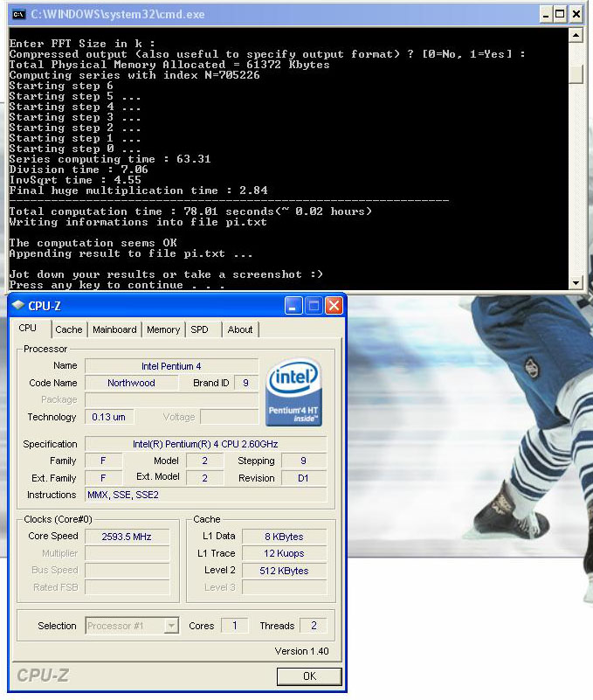Minimize the CPU-Z window
Viewport: 593px width, 700px height.
pyautogui.click(x=293, y=306)
